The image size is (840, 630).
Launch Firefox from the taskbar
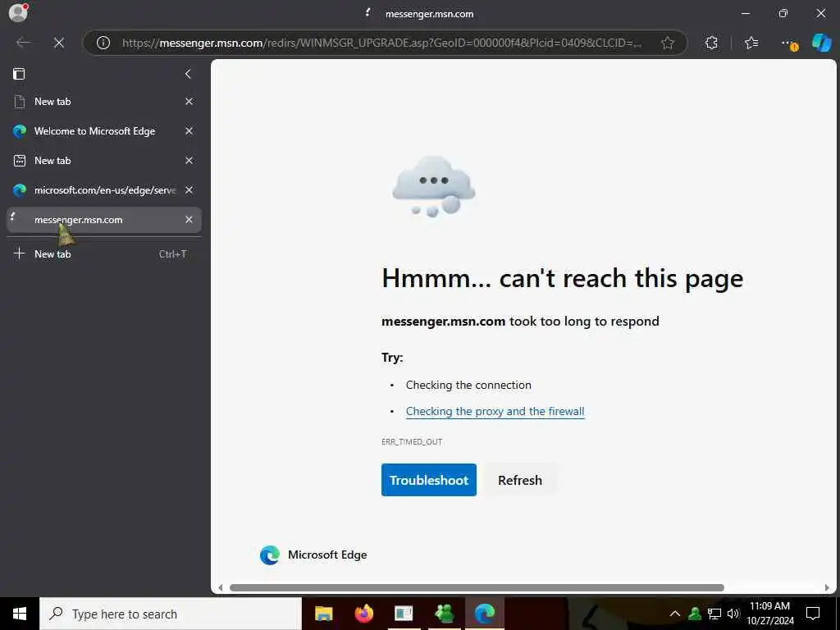pyautogui.click(x=364, y=614)
